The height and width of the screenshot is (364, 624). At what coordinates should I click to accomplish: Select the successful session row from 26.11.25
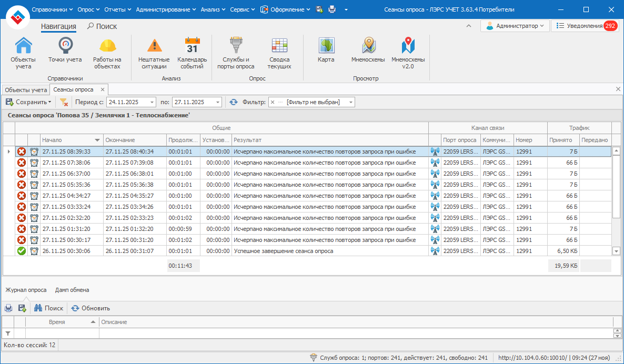283,251
